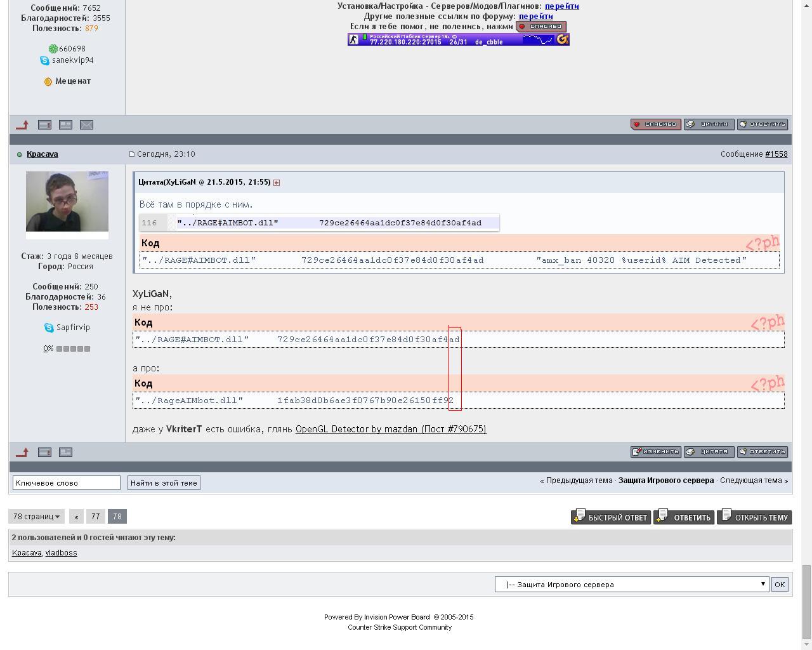
Task: Click the envelope message icon under first post
Action: pos(87,124)
